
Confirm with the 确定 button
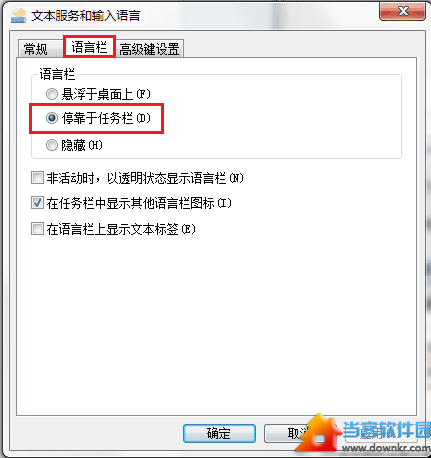click(x=219, y=433)
